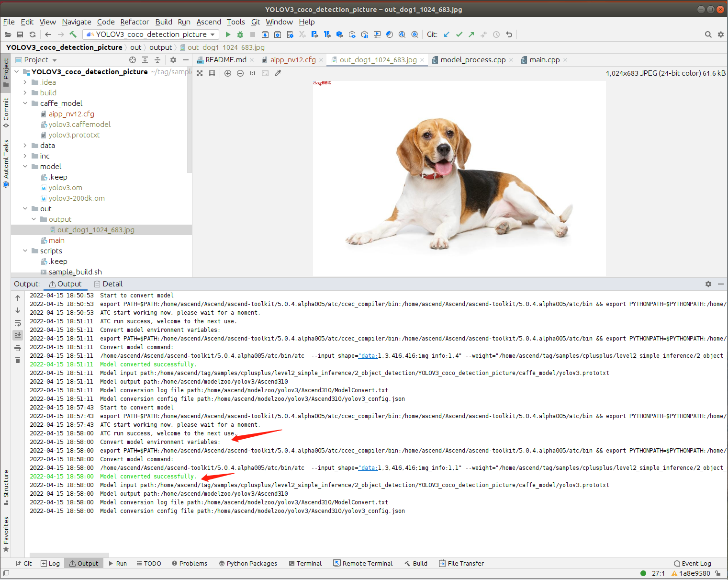Open the Event Log
This screenshot has height=580, width=728.
click(693, 564)
